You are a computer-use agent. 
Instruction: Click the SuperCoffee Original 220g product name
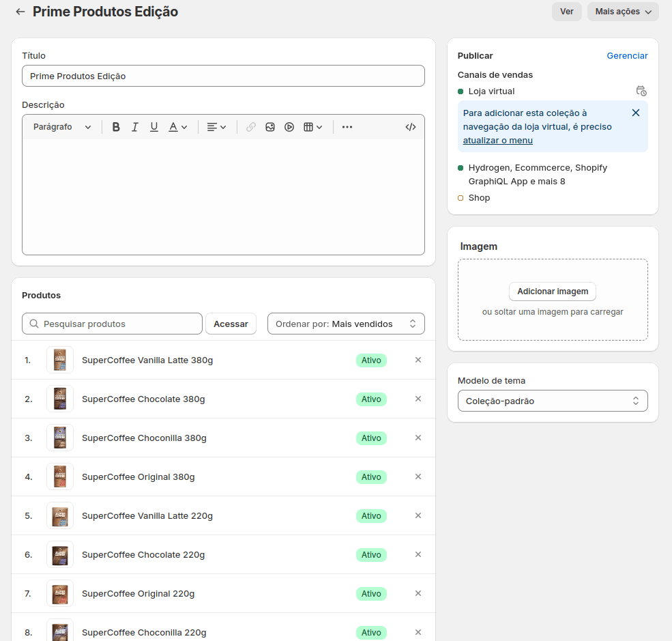tap(138, 594)
